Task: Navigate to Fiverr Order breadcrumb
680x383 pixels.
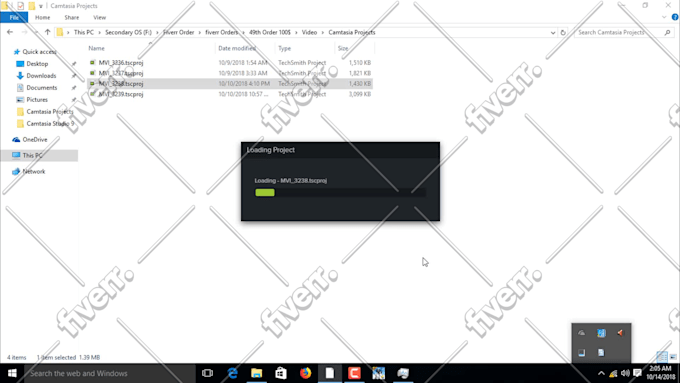Action: [x=179, y=33]
